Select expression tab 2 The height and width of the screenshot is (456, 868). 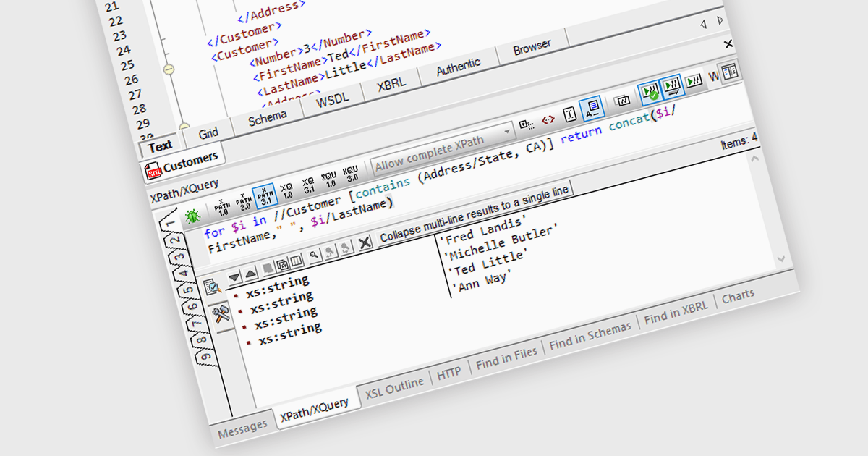(174, 240)
